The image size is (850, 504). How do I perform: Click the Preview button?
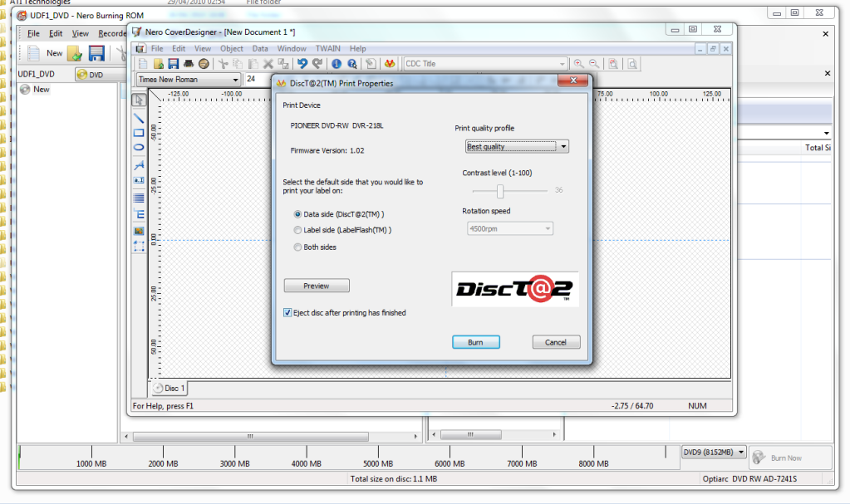point(317,286)
